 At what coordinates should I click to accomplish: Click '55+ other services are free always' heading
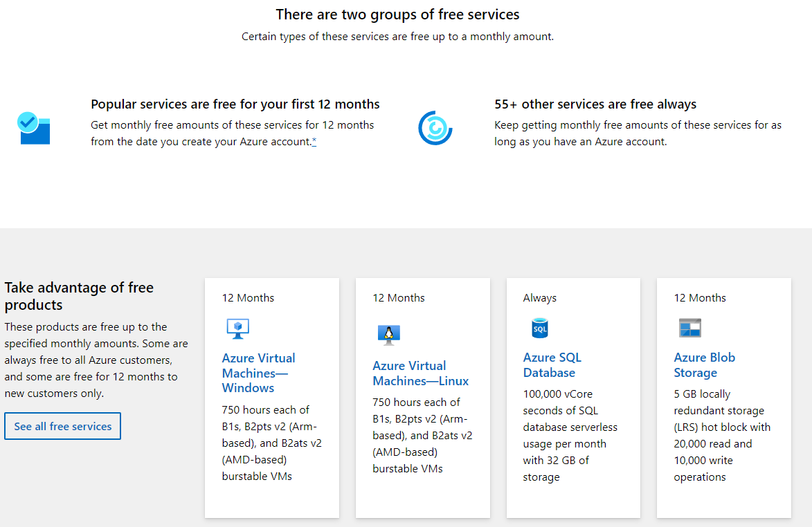point(595,104)
